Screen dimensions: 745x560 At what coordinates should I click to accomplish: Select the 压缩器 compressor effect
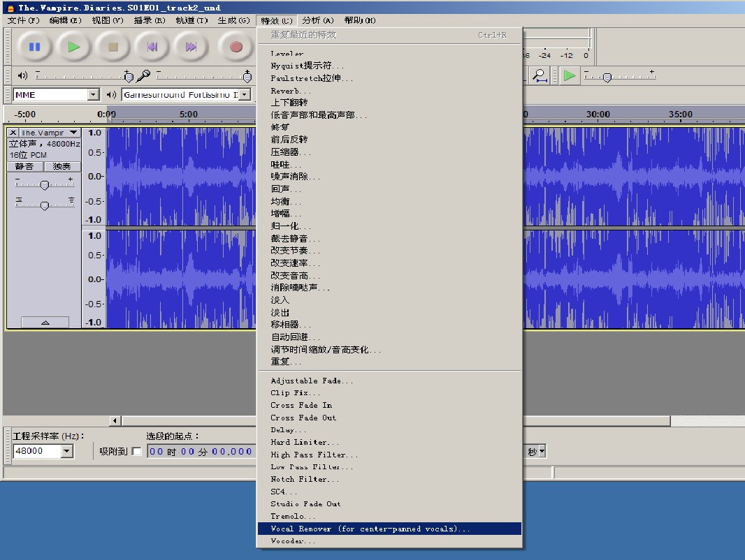389,152
